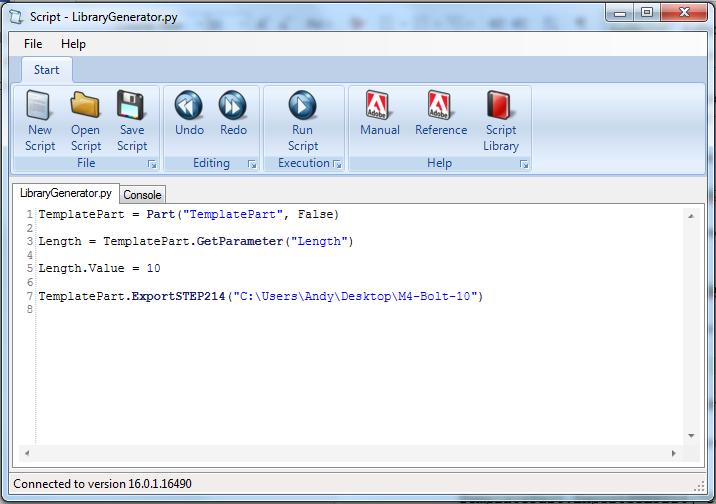Click the vertical scrollbar down arrow
716x504 pixels.
point(691,436)
